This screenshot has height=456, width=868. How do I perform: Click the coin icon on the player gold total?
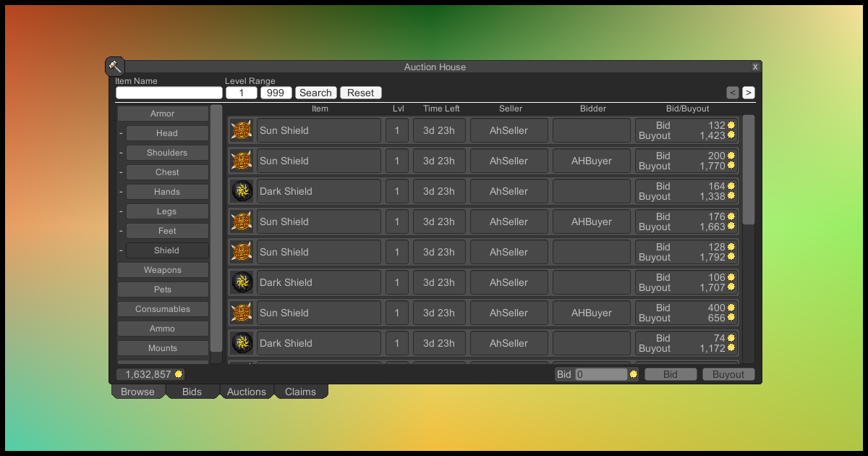[176, 373]
